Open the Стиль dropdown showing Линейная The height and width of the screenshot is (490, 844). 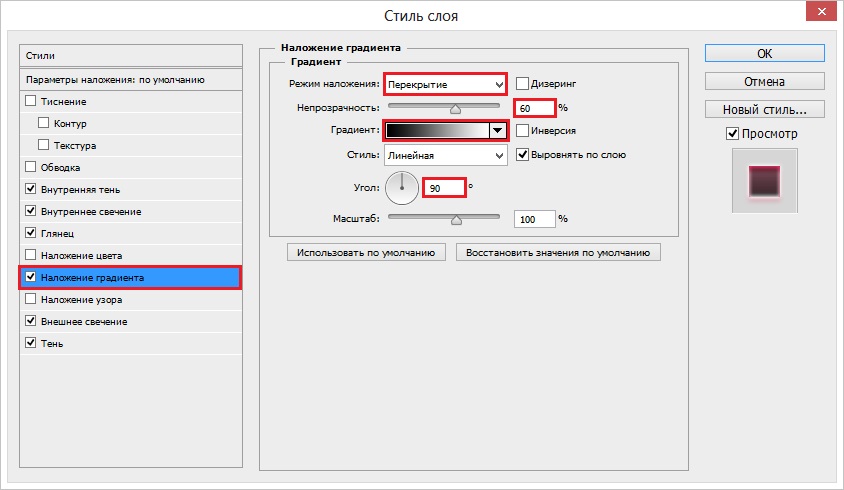point(446,155)
